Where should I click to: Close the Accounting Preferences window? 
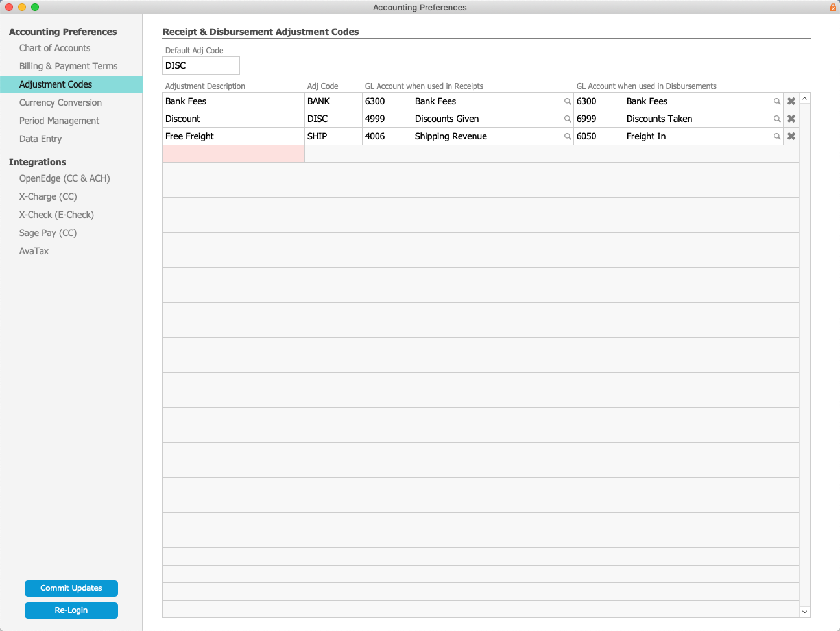coord(9,7)
